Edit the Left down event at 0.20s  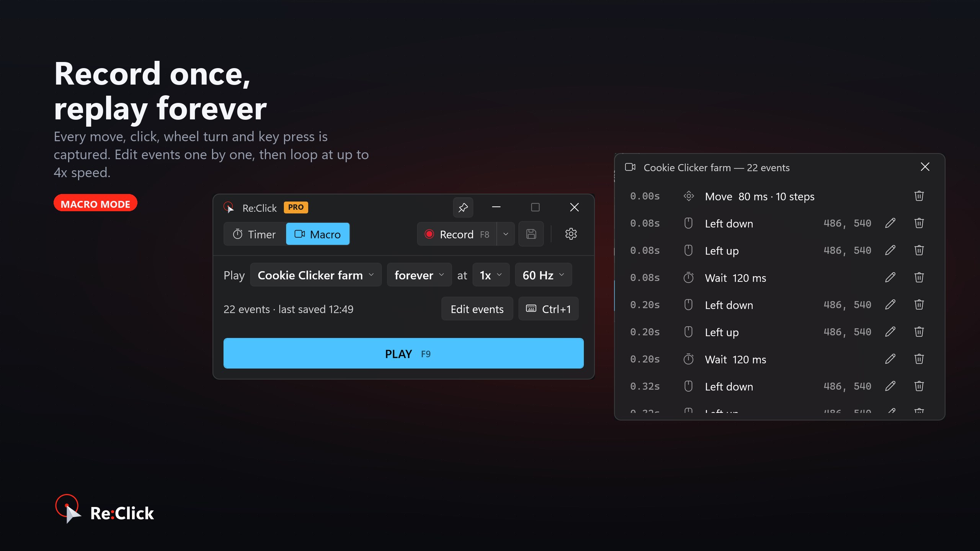890,305
